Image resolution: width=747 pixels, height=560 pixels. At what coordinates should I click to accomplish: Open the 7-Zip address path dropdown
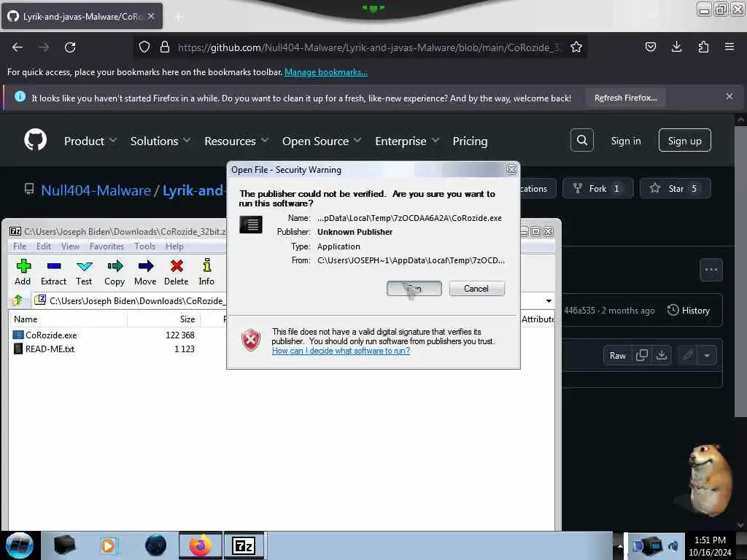549,301
